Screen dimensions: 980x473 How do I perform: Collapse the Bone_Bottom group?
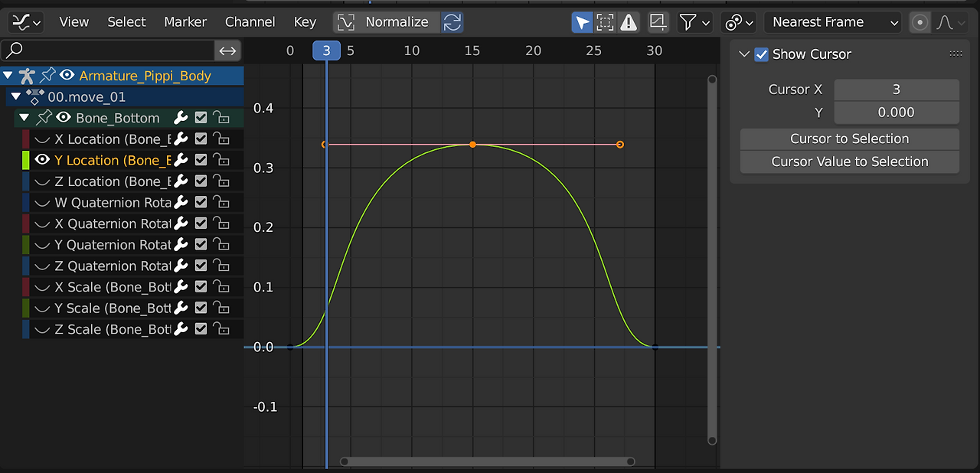pos(24,118)
